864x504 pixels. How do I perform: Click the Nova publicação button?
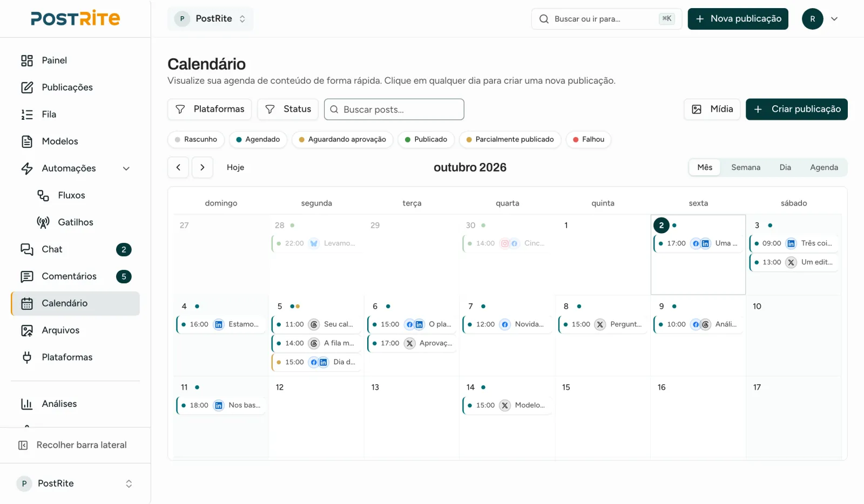point(738,19)
